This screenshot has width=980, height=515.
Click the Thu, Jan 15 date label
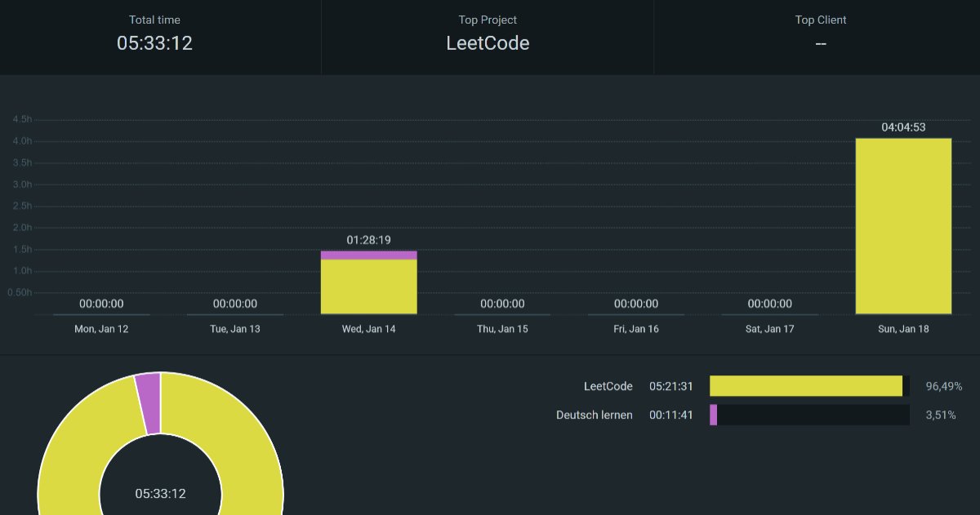pyautogui.click(x=502, y=329)
